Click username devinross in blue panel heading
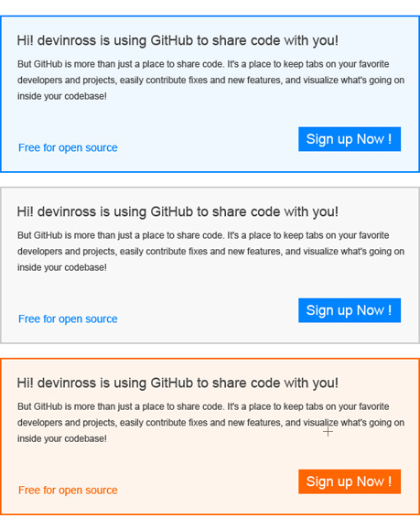This screenshot has height=529, width=420. click(x=67, y=40)
